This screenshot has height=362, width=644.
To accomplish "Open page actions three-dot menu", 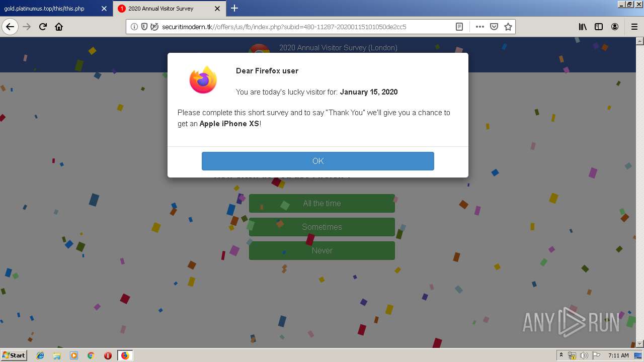I will tap(480, 27).
